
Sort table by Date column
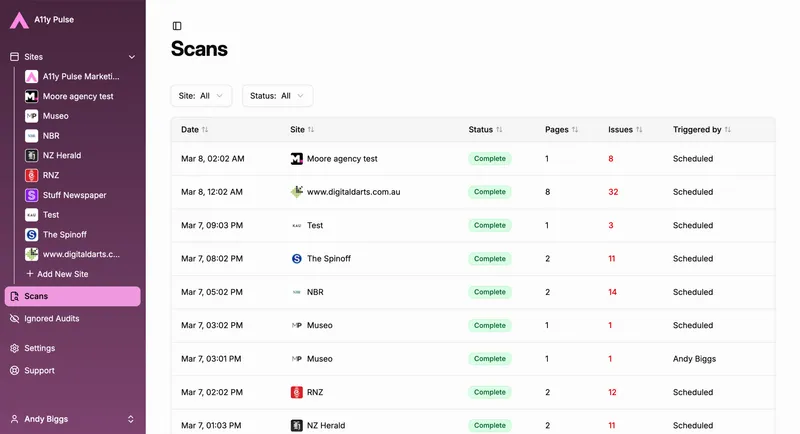click(x=194, y=130)
